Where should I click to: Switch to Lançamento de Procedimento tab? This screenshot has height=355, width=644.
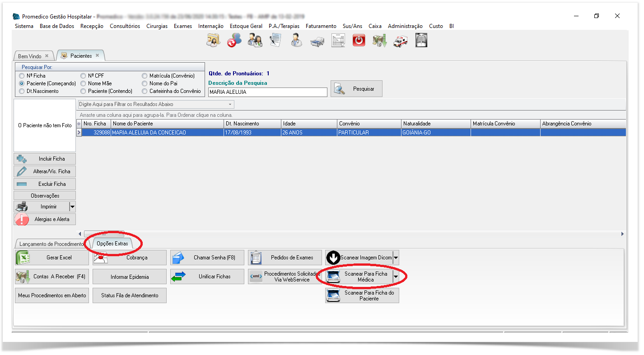(51, 244)
